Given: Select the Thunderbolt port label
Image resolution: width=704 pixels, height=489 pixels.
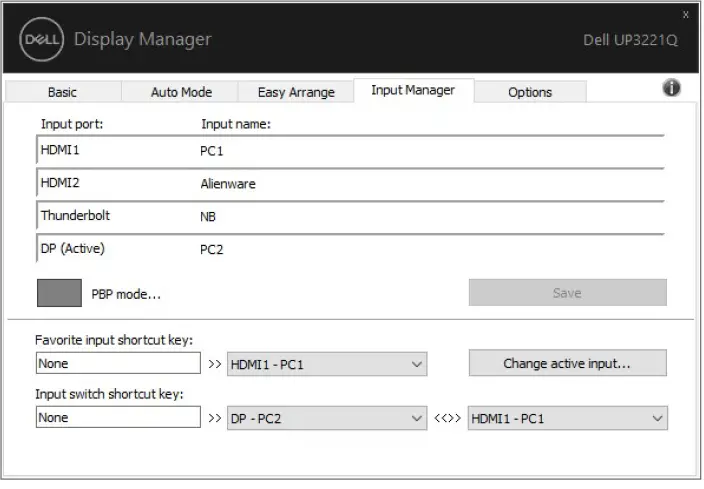Looking at the screenshot, I should tap(75, 215).
